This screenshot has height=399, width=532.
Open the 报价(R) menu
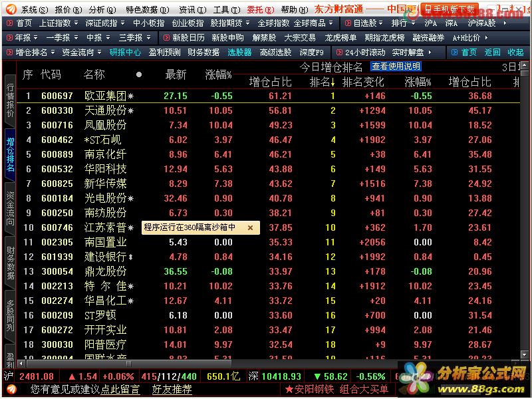pyautogui.click(x=68, y=9)
